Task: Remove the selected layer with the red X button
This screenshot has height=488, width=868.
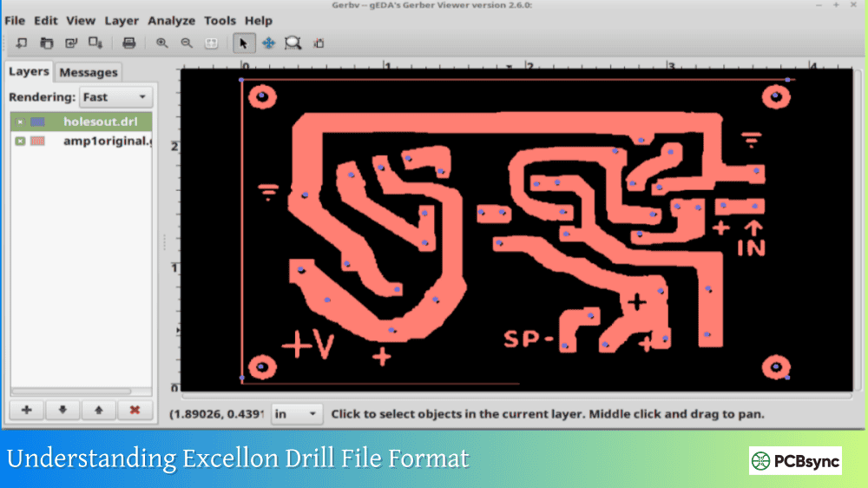Action: (x=135, y=410)
